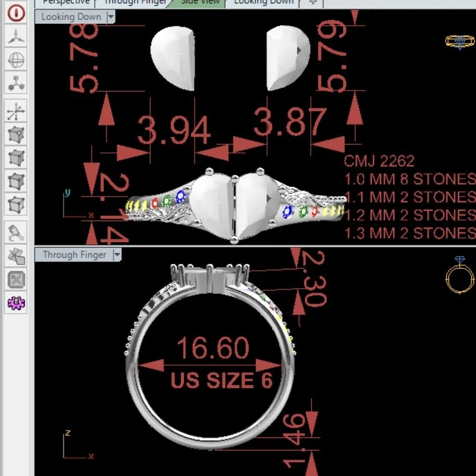Select the '3.94' width dimension
The height and width of the screenshot is (476, 476).
[x=174, y=130]
